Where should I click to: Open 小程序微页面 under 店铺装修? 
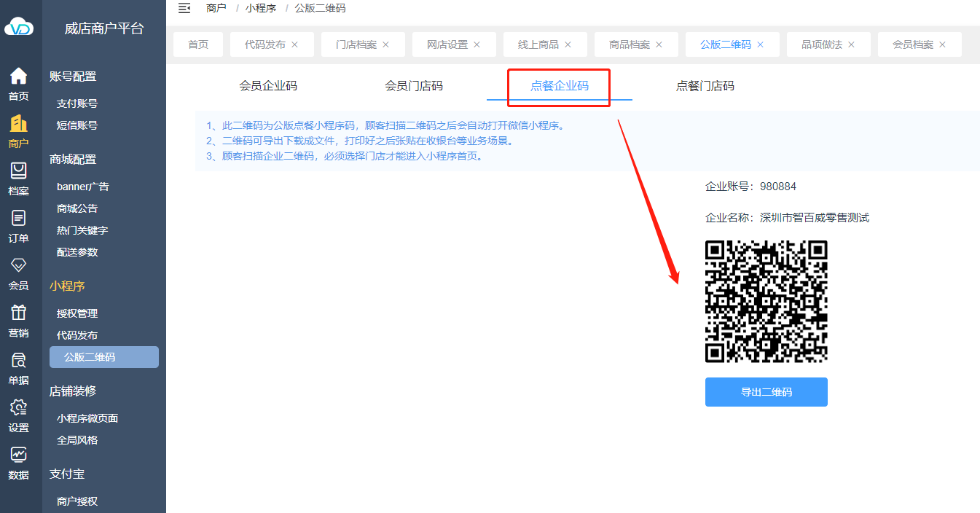[87, 418]
